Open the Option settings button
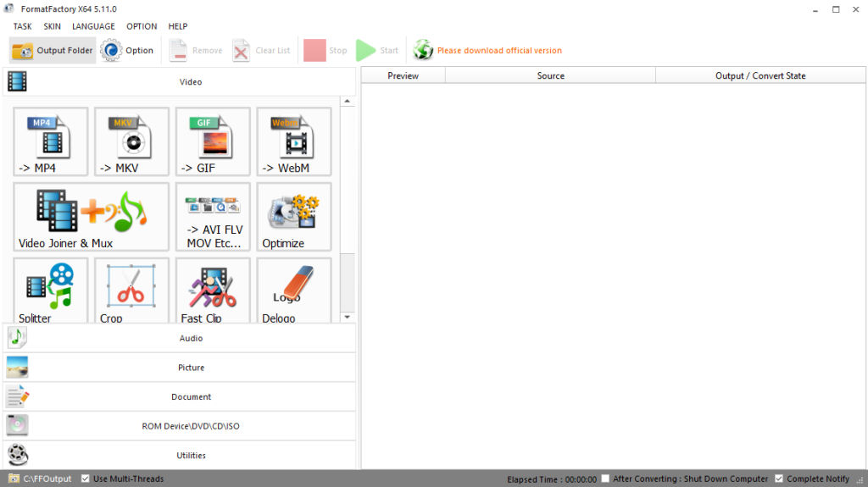Screen dimensions: 868x487 (x=127, y=50)
